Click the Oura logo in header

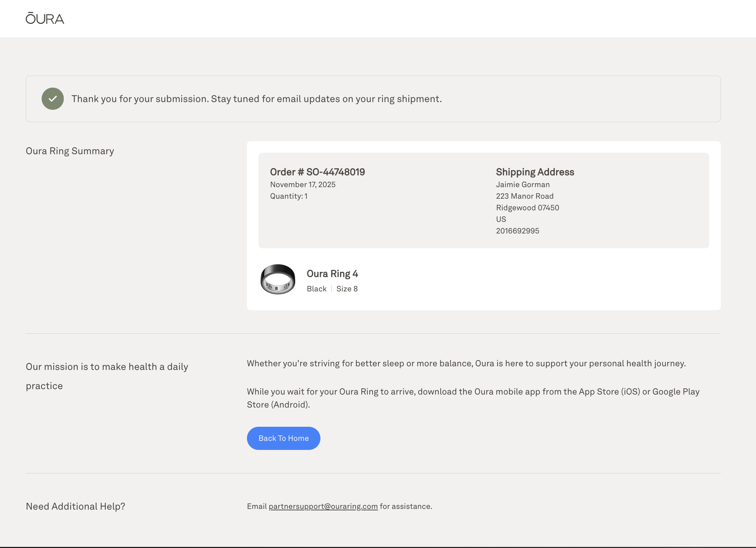pyautogui.click(x=45, y=18)
